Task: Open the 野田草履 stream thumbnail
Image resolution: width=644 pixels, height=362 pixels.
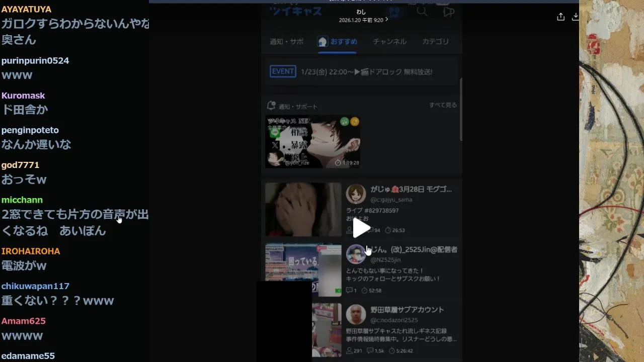Action: (327, 329)
